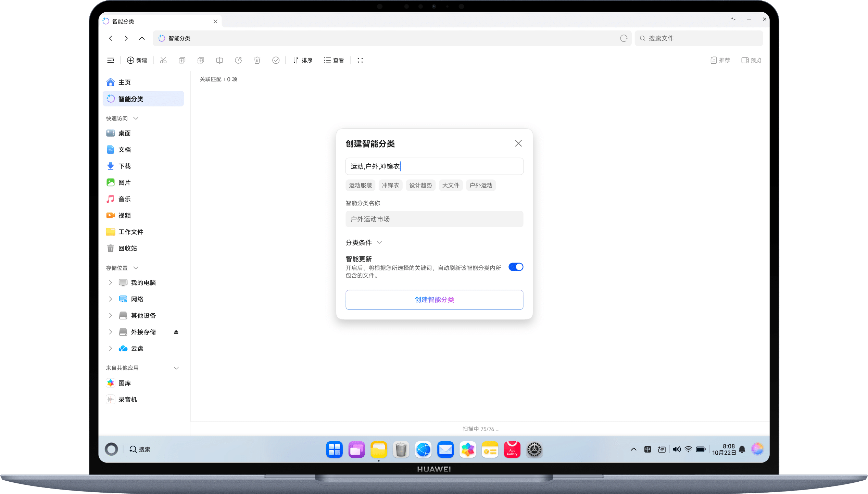Click the refresh icon in the address bar
This screenshot has width=868, height=494.
click(x=624, y=38)
